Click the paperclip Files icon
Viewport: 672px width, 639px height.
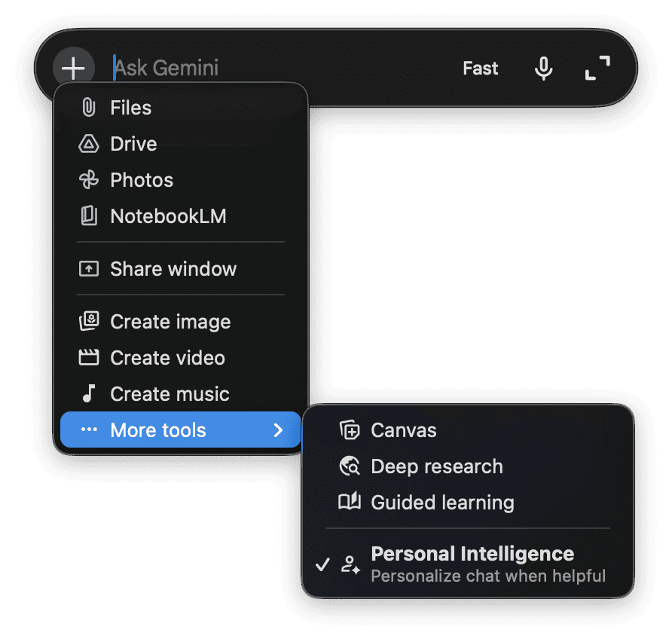(x=89, y=108)
